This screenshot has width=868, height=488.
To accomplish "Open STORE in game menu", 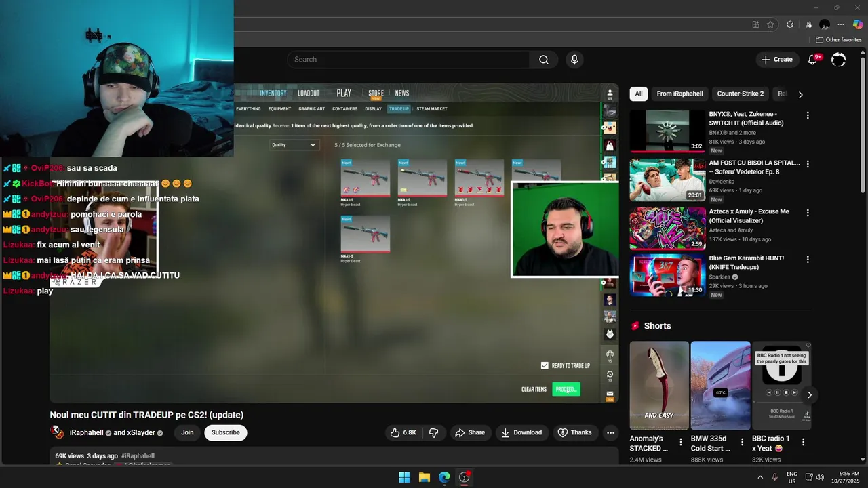I will coord(376,93).
